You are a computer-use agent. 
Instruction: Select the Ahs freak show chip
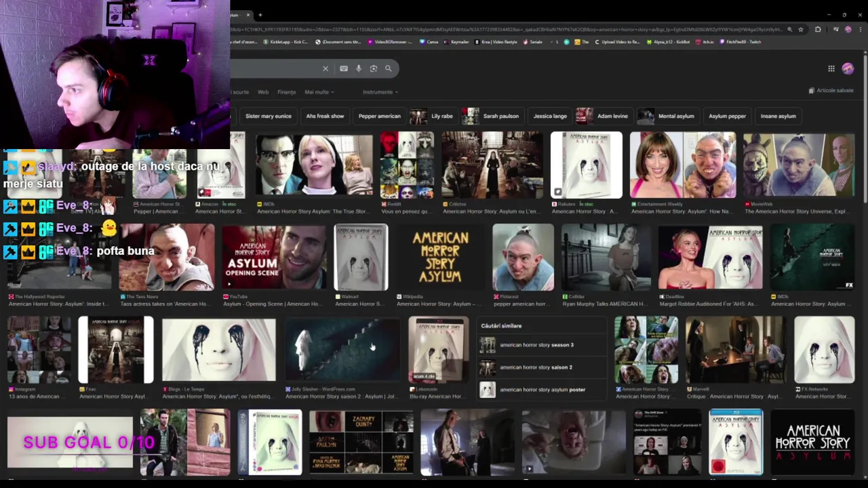[x=325, y=116]
